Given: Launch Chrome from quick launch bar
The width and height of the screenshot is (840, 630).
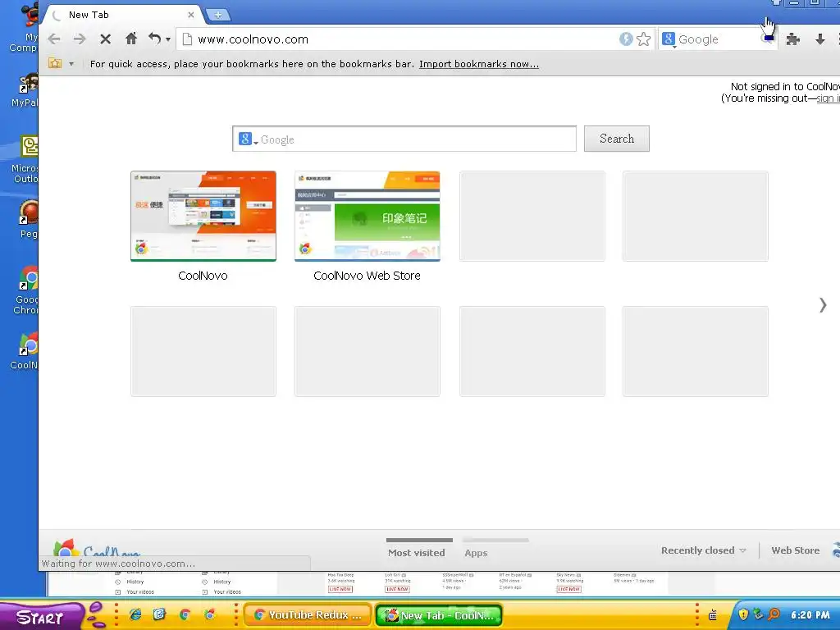Looking at the screenshot, I should [x=185, y=614].
